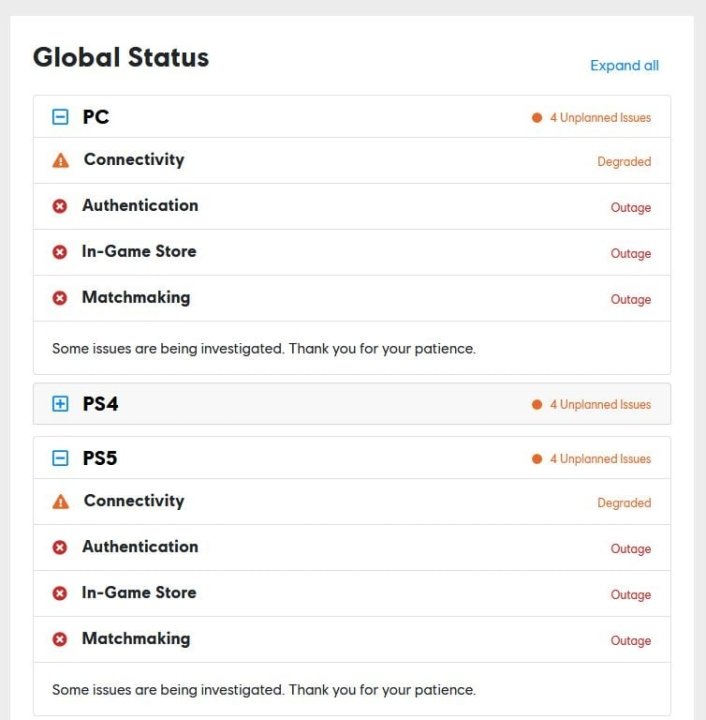This screenshot has height=720, width=706.
Task: Click the PS5 Authentication outage icon
Action: coord(60,548)
